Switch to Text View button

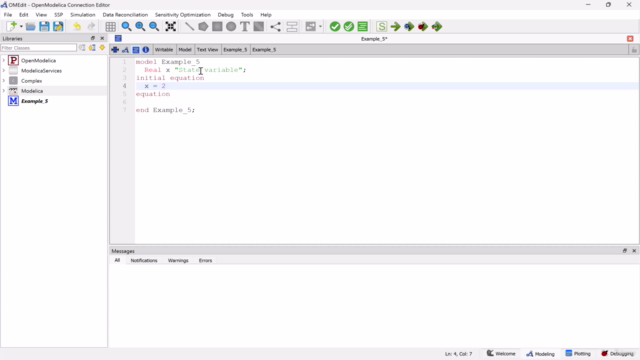coord(136,50)
